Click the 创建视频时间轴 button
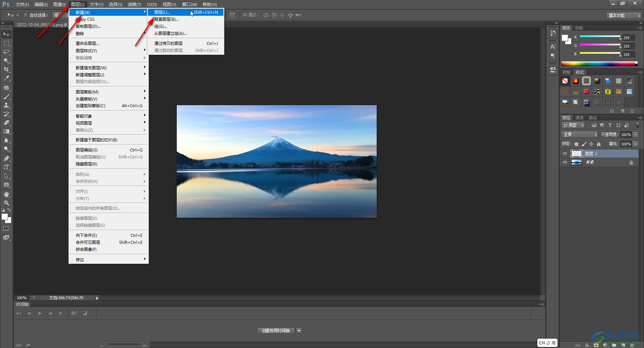Screen dimensions: 644x348 point(276,331)
